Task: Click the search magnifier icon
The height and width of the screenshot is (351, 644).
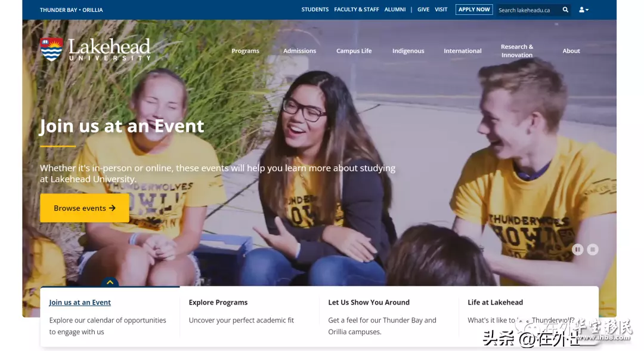Action: click(565, 10)
